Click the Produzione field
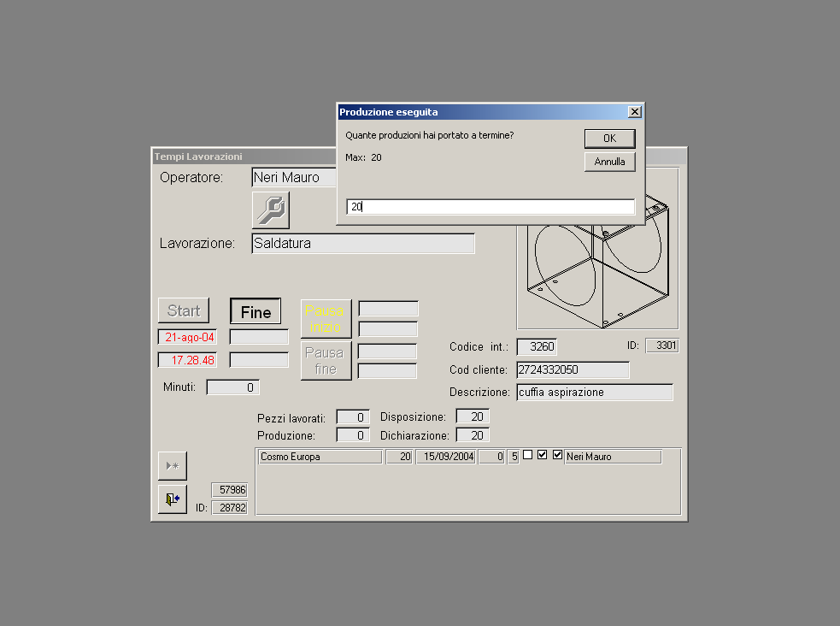Screen dimensions: 840x626 click(x=353, y=435)
